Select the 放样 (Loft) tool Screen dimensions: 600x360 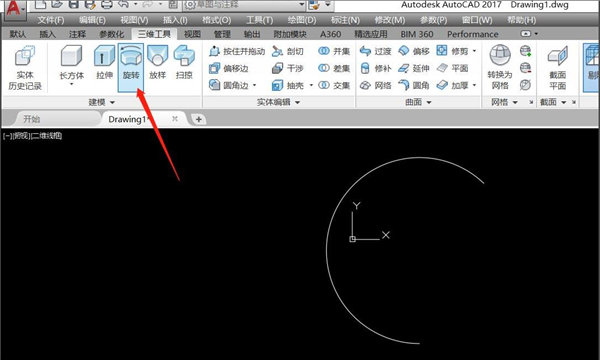point(157,63)
